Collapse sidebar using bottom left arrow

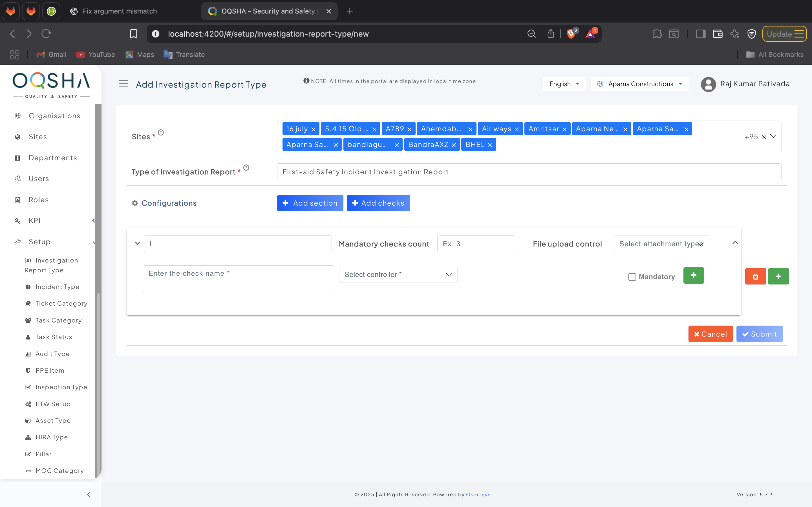click(x=89, y=494)
